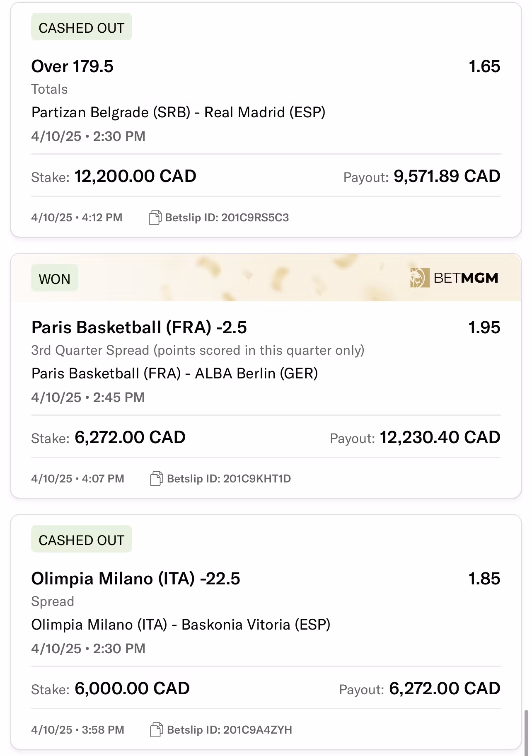Open the Over 179.5 bet title

(73, 66)
